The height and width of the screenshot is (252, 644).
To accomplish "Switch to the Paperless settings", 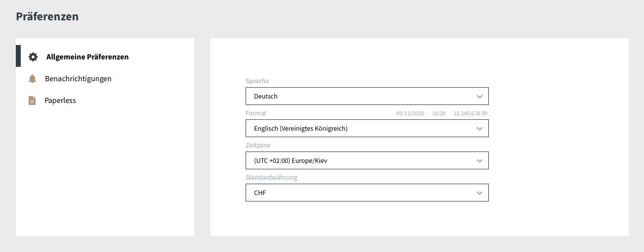I will coord(60,101).
